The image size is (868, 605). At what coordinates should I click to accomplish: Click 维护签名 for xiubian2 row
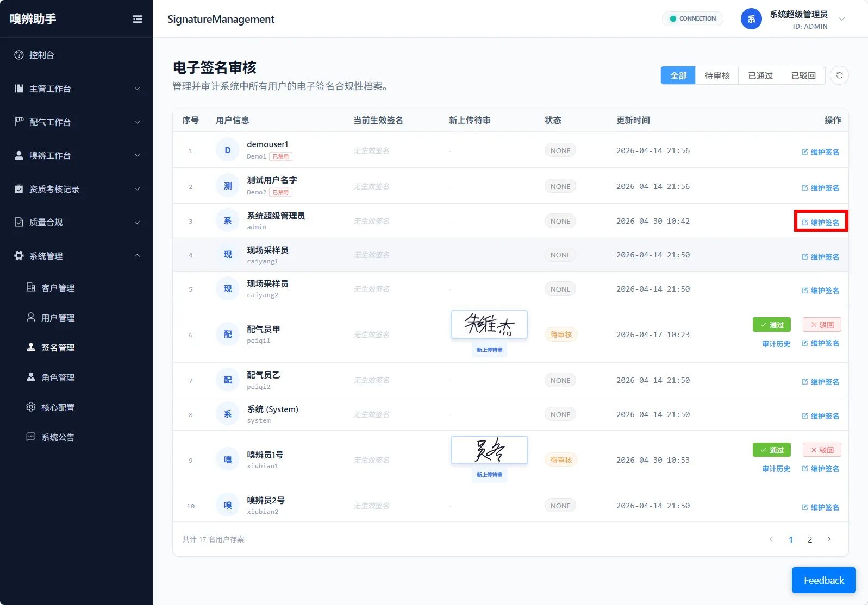pyautogui.click(x=820, y=507)
